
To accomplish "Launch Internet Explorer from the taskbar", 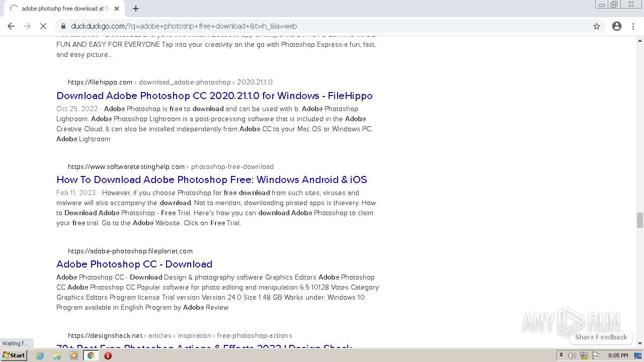I will [40, 355].
